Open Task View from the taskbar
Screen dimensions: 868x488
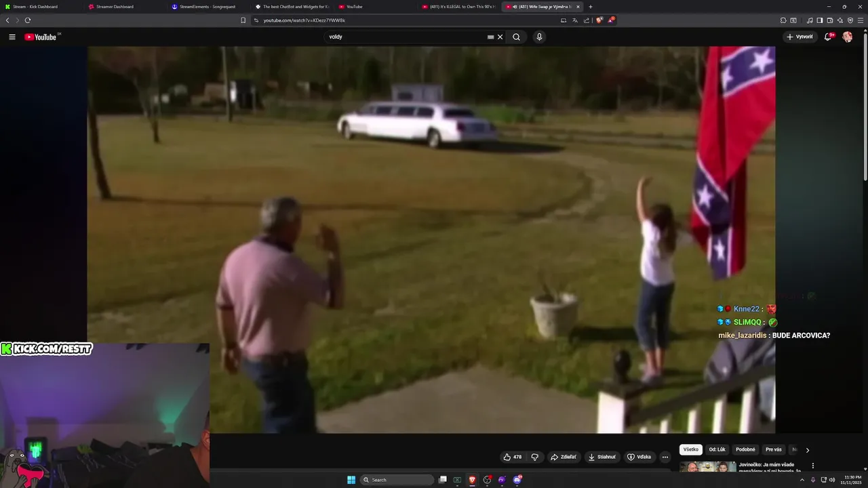coord(443,480)
